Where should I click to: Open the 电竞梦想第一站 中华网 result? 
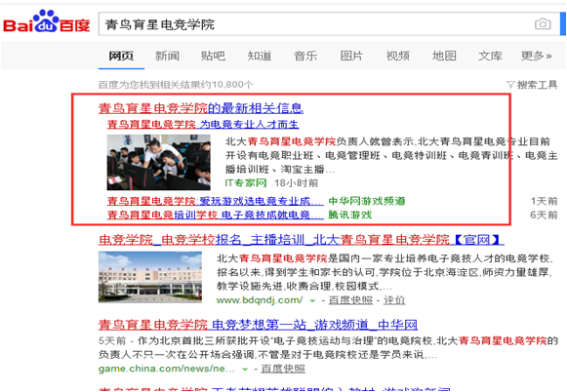[258, 325]
